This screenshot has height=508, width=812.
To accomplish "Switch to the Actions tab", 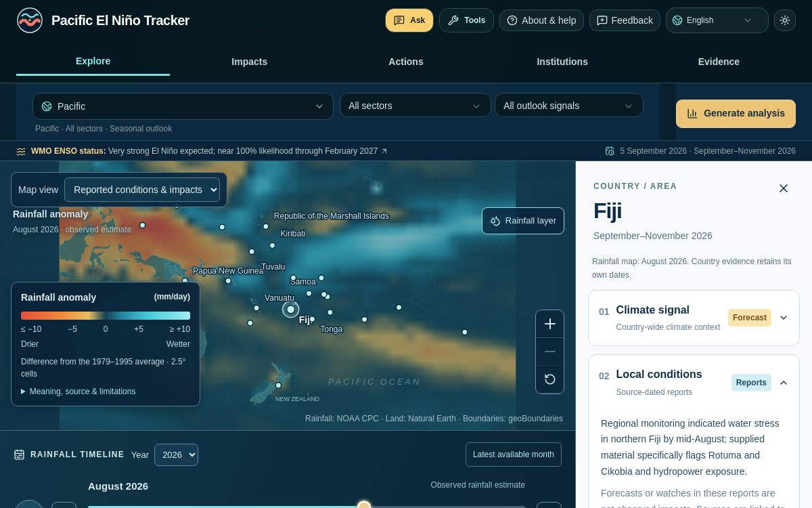I will click(406, 62).
